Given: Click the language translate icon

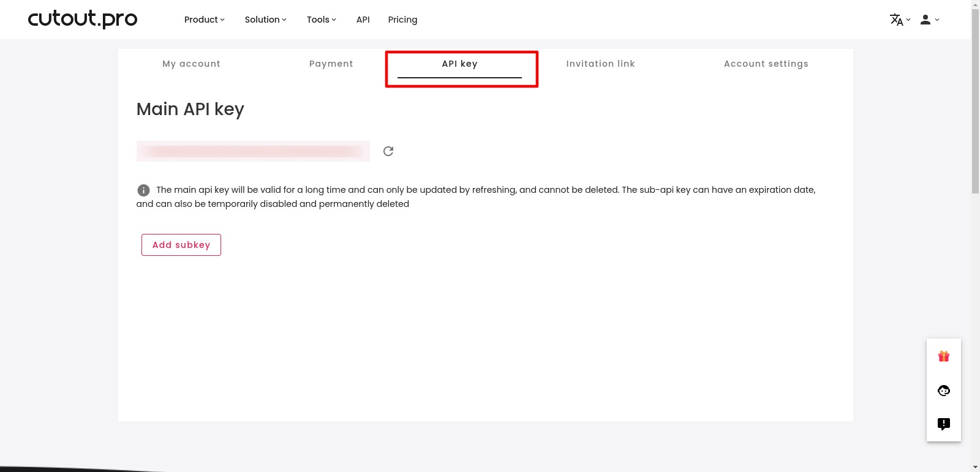Looking at the screenshot, I should pos(897,20).
